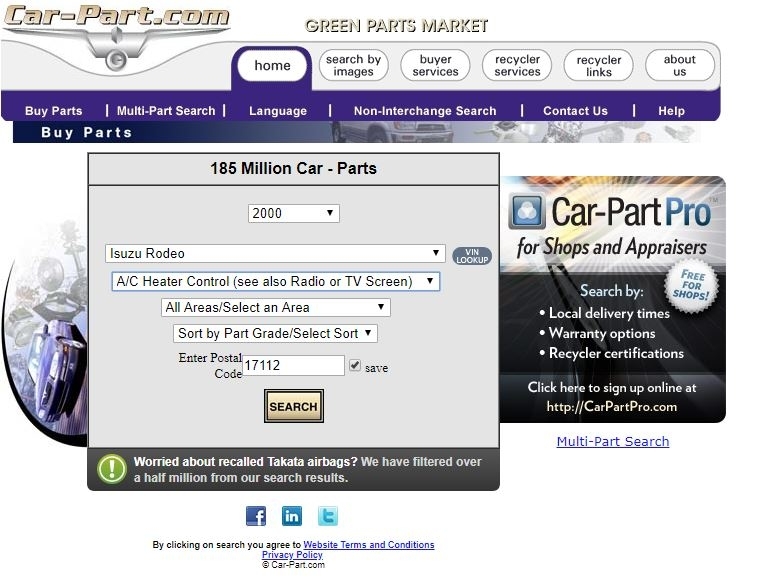Click the VIN Lookup badge
The height and width of the screenshot is (586, 781).
pyautogui.click(x=472, y=256)
